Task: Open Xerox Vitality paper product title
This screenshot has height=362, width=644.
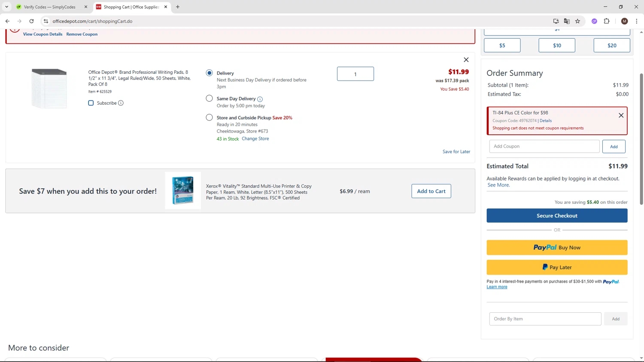Action: click(x=258, y=192)
